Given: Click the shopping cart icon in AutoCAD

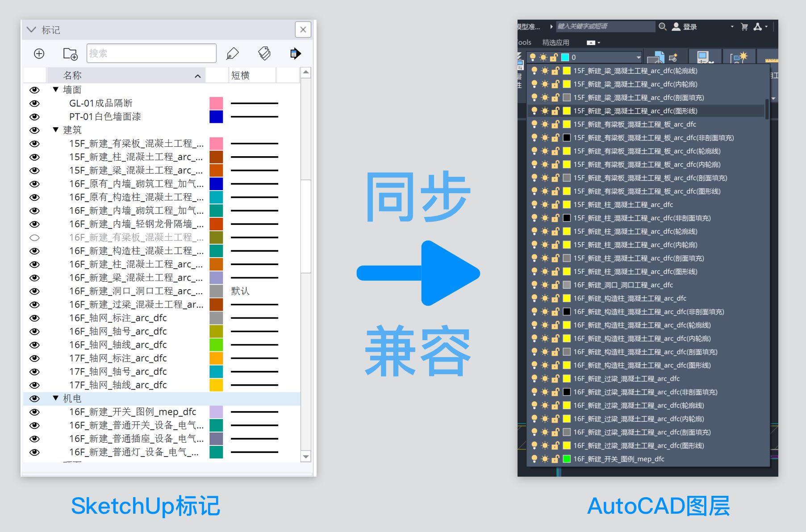Looking at the screenshot, I should point(744,27).
